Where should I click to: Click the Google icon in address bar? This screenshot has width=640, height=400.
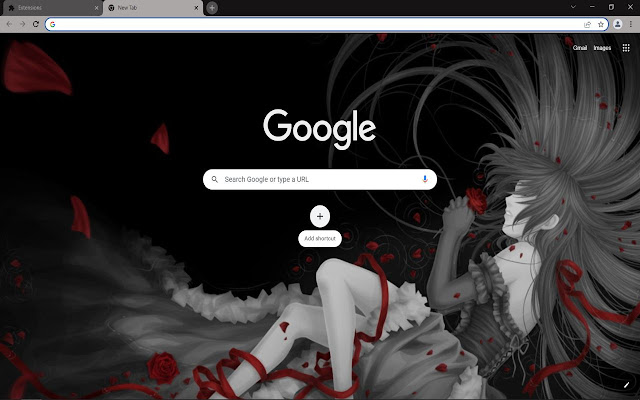point(53,24)
